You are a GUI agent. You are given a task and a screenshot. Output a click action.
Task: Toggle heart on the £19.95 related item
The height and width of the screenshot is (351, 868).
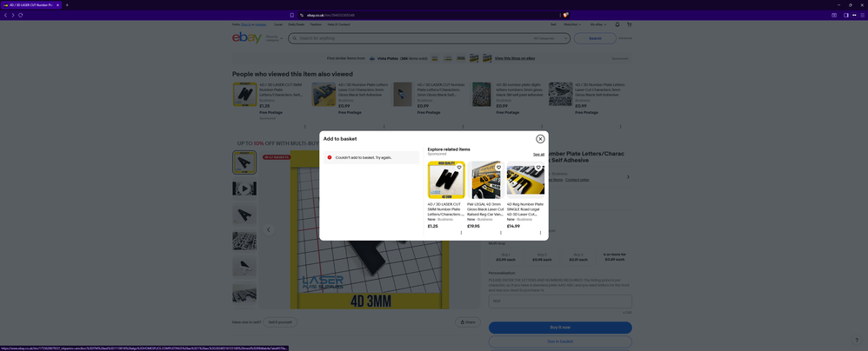point(498,168)
